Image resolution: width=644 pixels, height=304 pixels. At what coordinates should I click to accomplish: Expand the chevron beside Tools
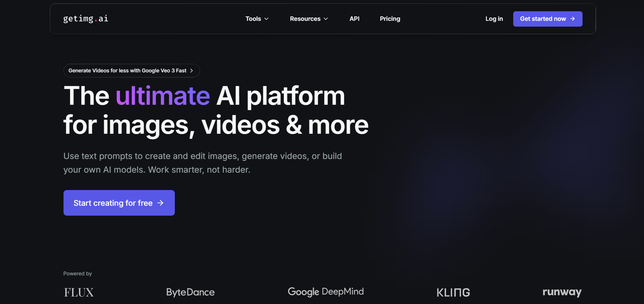point(267,19)
